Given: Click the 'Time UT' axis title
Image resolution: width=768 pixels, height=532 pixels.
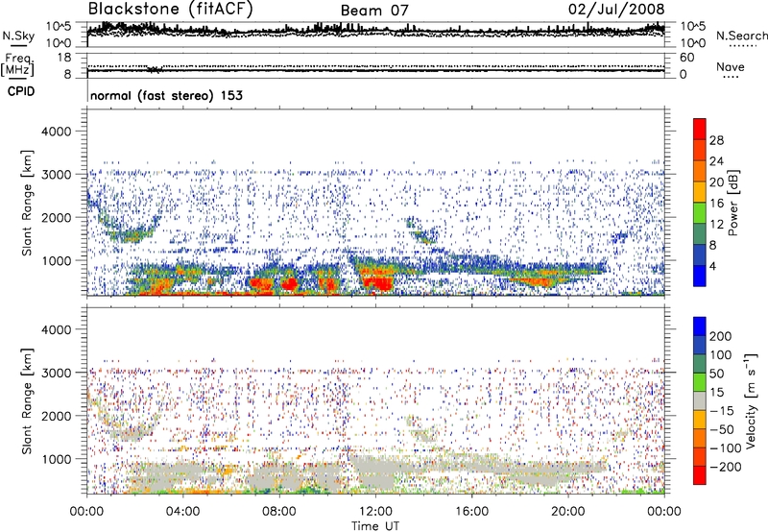Looking at the screenshot, I should point(375,526).
